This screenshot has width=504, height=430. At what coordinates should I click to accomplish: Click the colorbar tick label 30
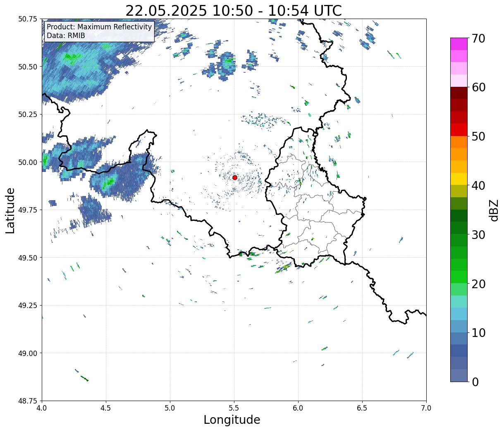point(479,234)
